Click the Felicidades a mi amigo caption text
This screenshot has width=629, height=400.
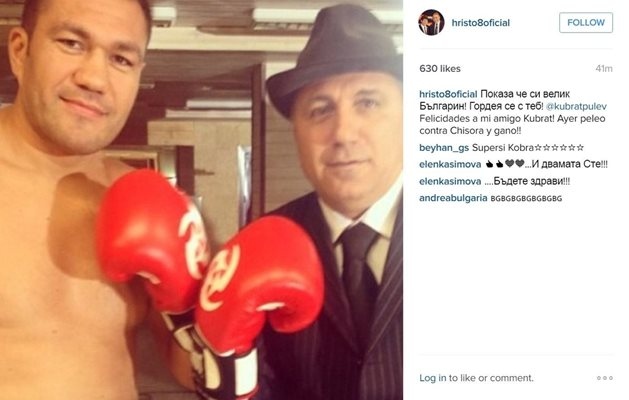point(512,124)
